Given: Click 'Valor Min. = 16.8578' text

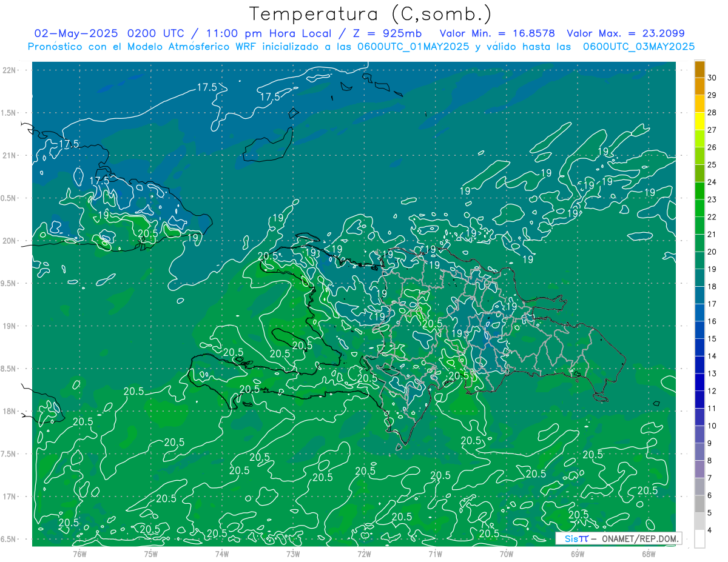Looking at the screenshot, I should [x=497, y=33].
